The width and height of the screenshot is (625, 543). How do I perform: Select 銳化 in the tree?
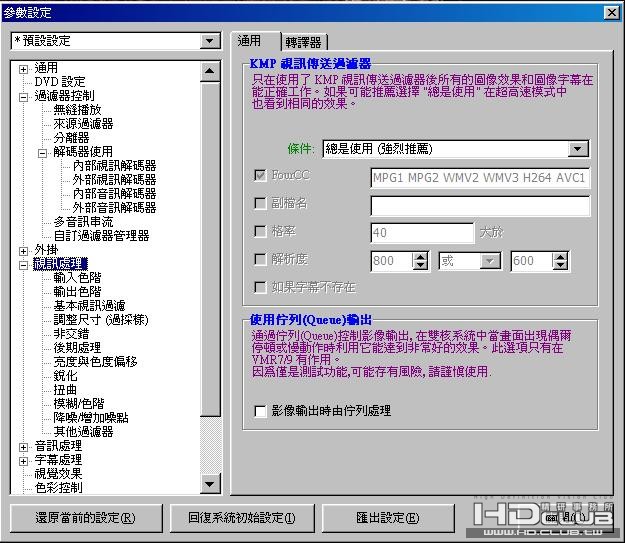click(x=65, y=376)
